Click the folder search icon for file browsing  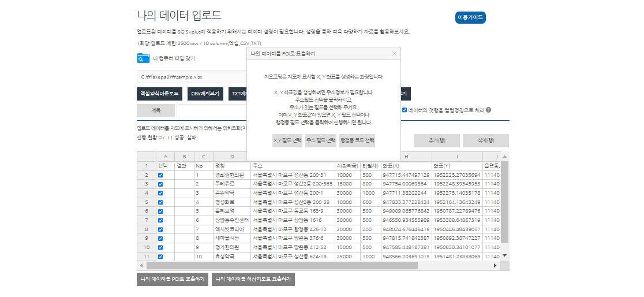[x=143, y=58]
